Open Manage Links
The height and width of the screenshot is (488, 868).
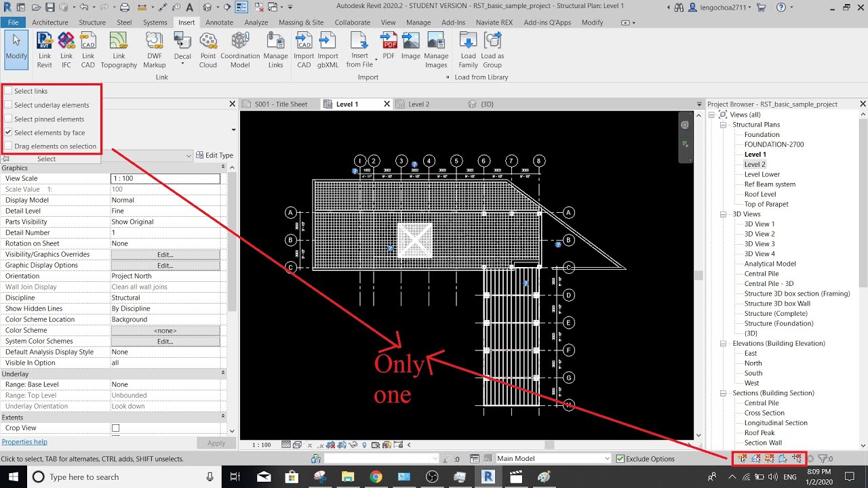point(275,49)
